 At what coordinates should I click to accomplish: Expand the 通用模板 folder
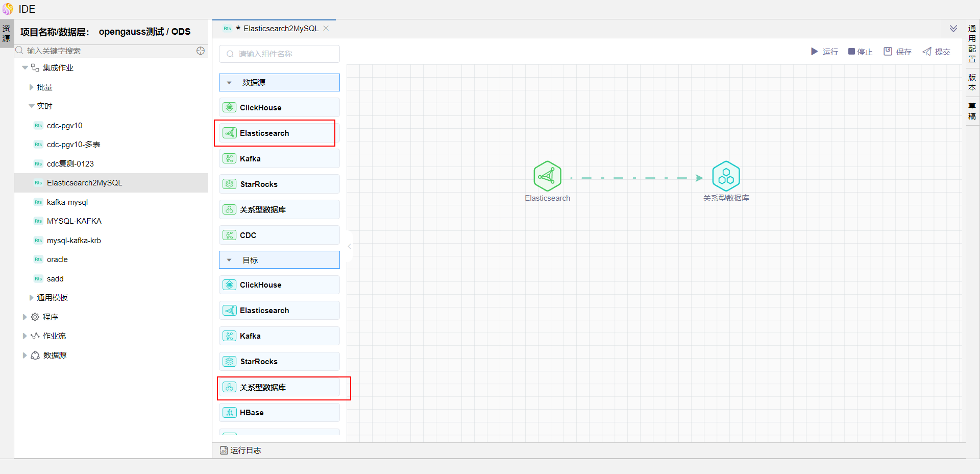coord(32,298)
